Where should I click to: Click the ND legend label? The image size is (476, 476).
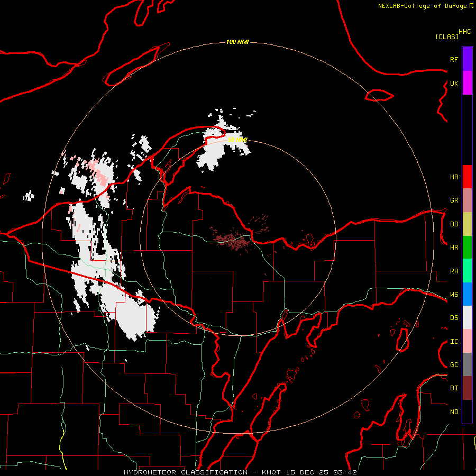(x=454, y=412)
